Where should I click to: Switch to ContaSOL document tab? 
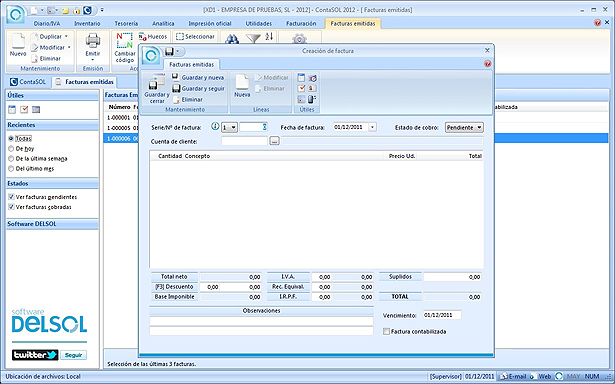28,82
